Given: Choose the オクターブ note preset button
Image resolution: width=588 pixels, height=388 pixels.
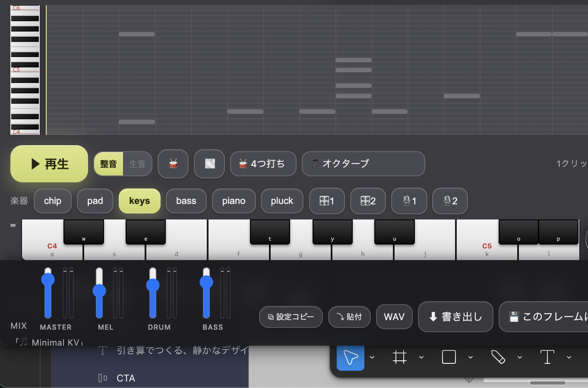Looking at the screenshot, I should pyautogui.click(x=363, y=164).
